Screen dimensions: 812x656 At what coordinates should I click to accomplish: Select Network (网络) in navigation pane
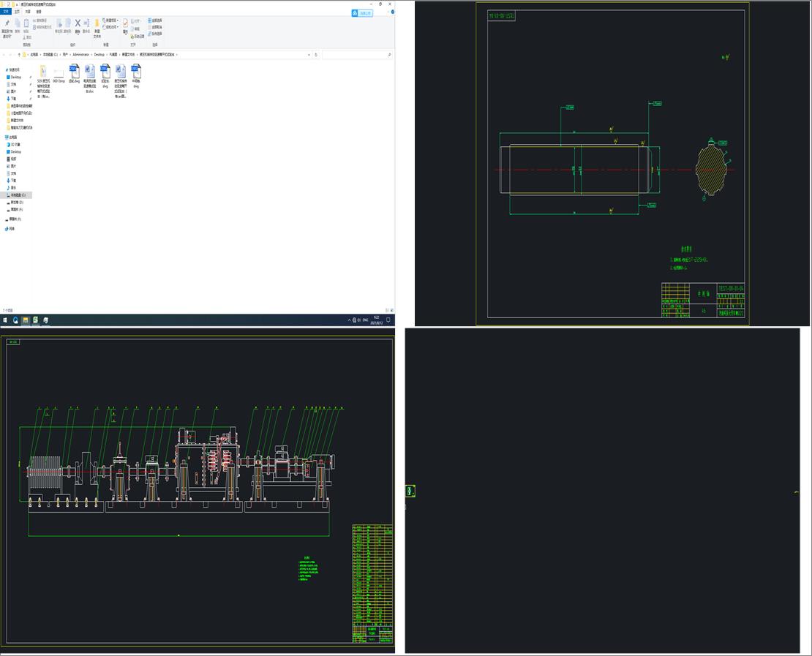click(10, 228)
